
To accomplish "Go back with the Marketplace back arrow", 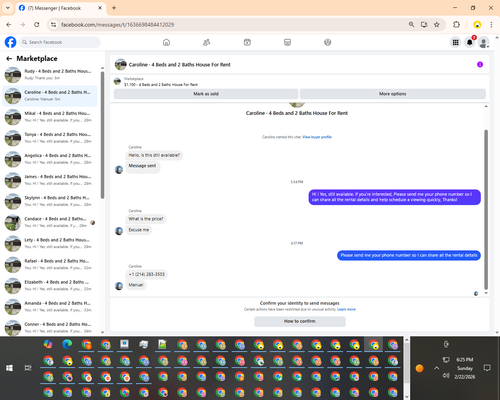I will click(9, 59).
